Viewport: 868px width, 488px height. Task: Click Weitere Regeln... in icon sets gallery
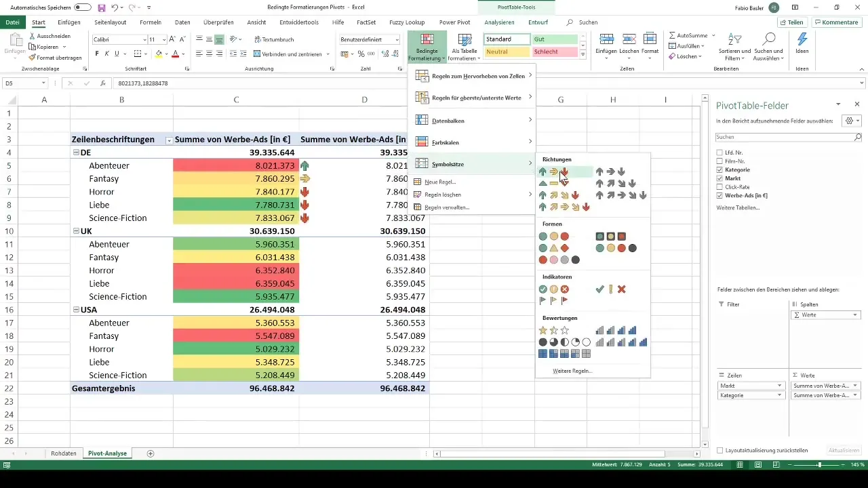[572, 371]
